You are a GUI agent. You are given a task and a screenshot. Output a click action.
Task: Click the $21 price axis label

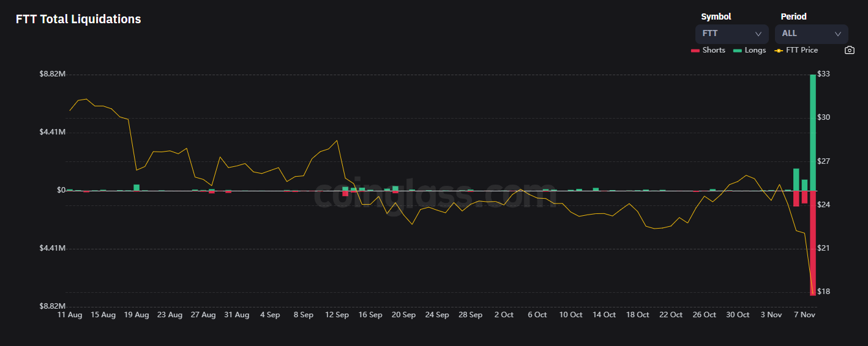coord(823,248)
